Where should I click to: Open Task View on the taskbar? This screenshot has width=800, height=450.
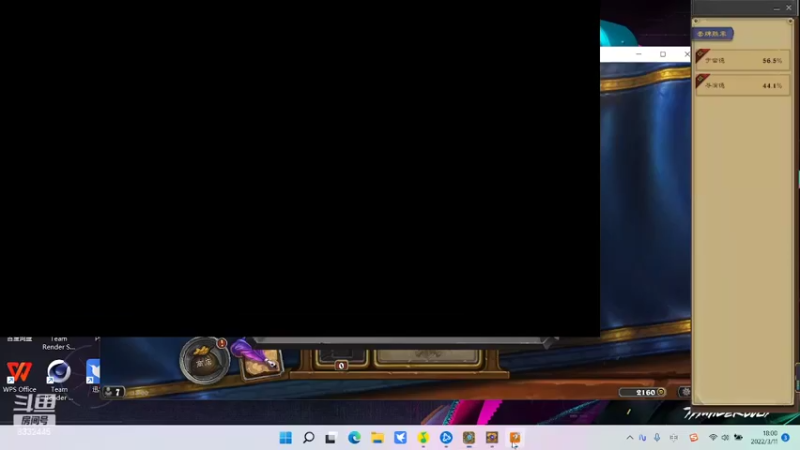click(331, 438)
